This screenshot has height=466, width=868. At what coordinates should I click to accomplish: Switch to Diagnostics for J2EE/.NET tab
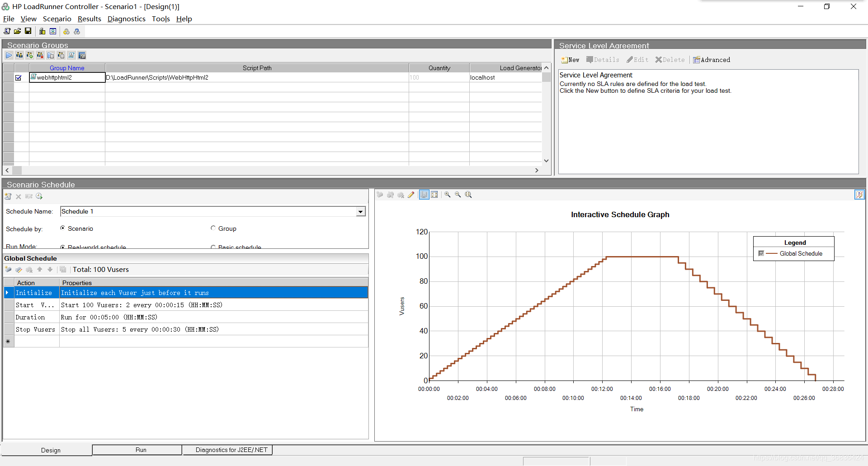(x=227, y=450)
